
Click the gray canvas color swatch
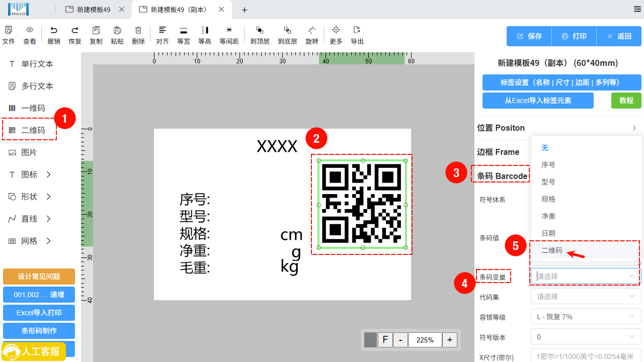tap(370, 340)
